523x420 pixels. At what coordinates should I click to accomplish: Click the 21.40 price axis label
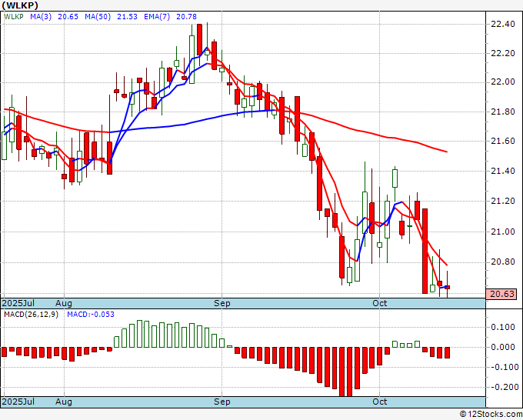pos(503,172)
